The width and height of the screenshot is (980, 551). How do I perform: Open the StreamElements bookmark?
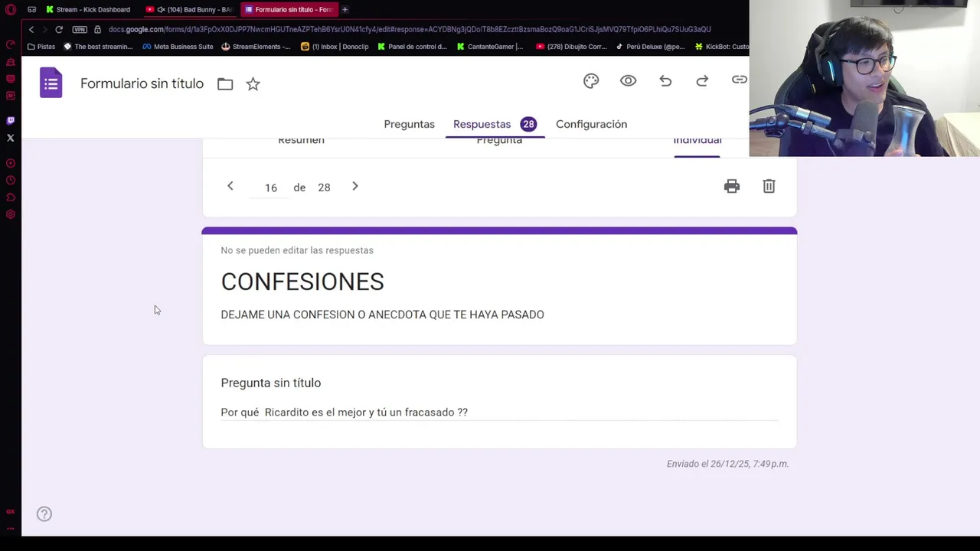[256, 46]
